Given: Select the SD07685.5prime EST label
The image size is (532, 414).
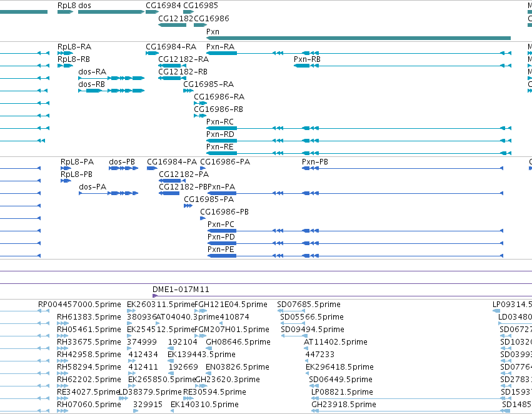Looking at the screenshot, I should pyautogui.click(x=309, y=305).
